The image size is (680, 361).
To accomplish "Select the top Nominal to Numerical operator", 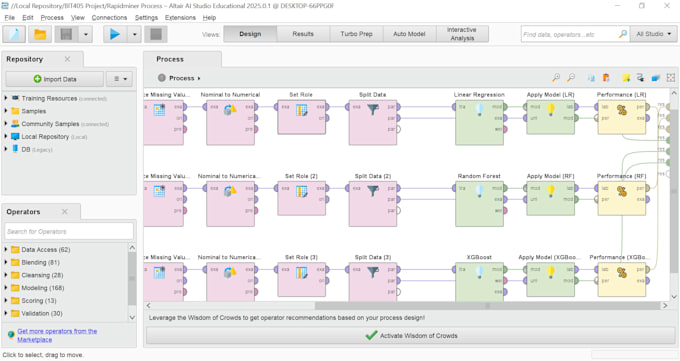I will [230, 122].
